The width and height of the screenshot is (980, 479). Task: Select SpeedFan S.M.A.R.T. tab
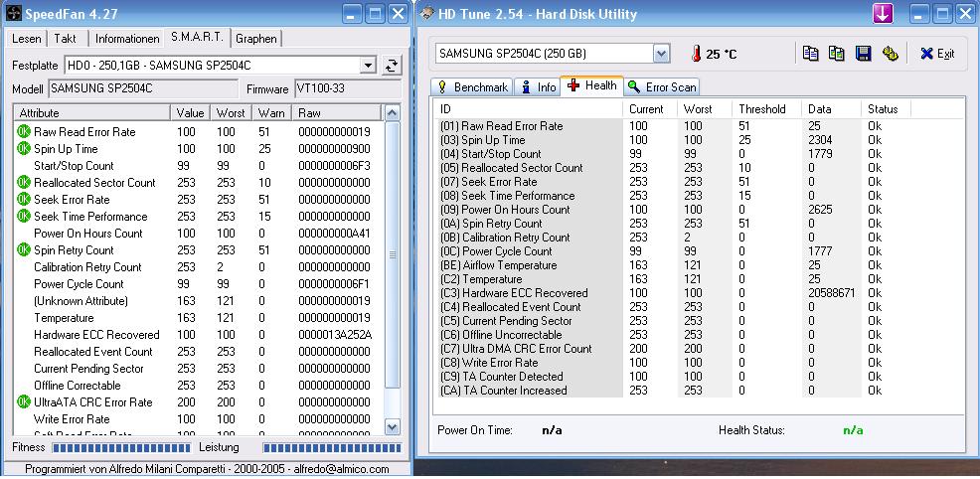(198, 37)
